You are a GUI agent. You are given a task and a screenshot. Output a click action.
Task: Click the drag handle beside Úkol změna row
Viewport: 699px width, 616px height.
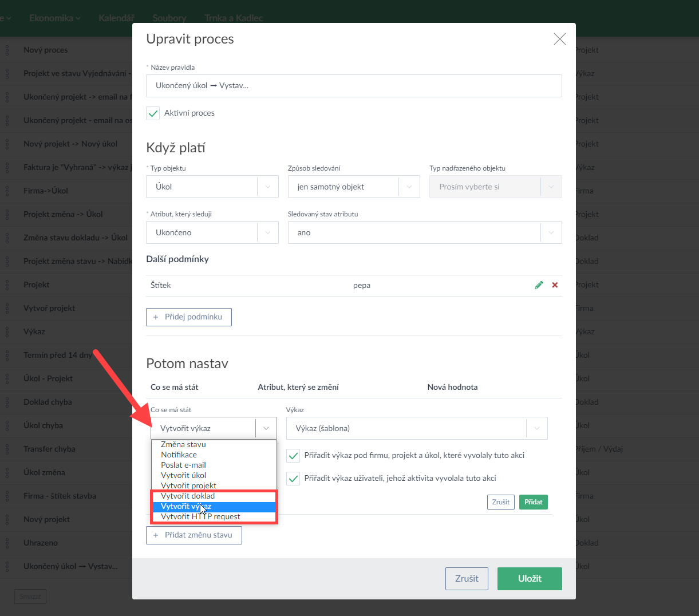(7, 472)
